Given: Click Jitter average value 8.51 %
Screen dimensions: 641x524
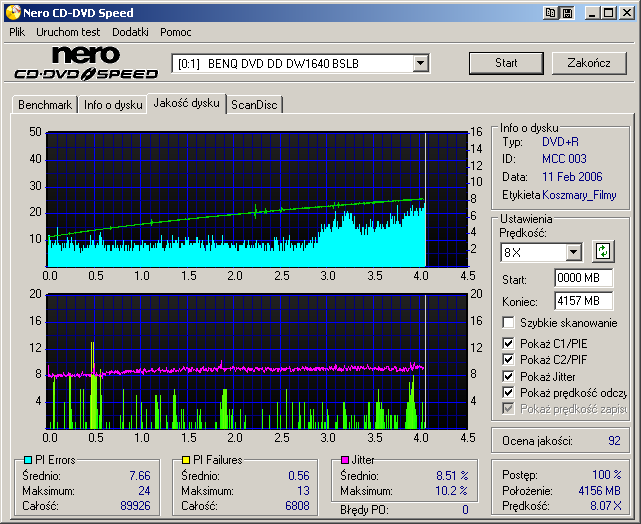Looking at the screenshot, I should 452,476.
